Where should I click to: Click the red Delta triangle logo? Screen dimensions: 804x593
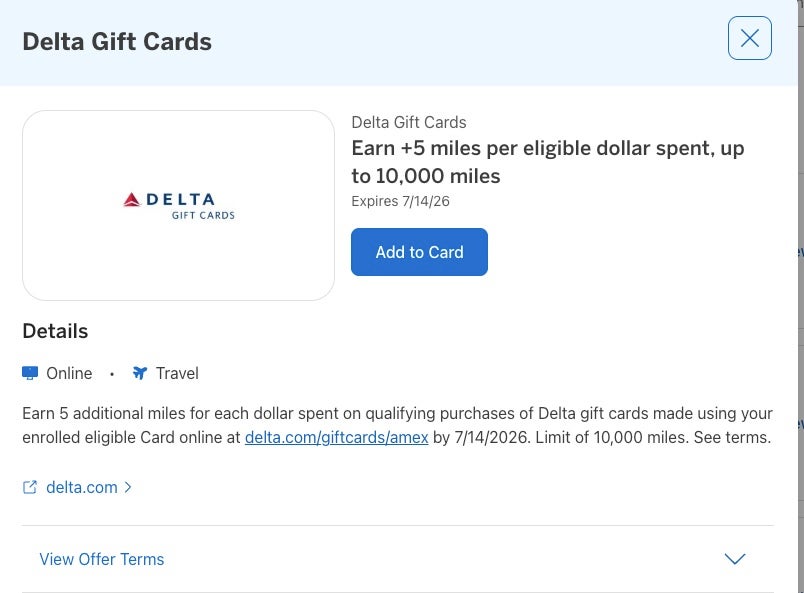[x=131, y=200]
